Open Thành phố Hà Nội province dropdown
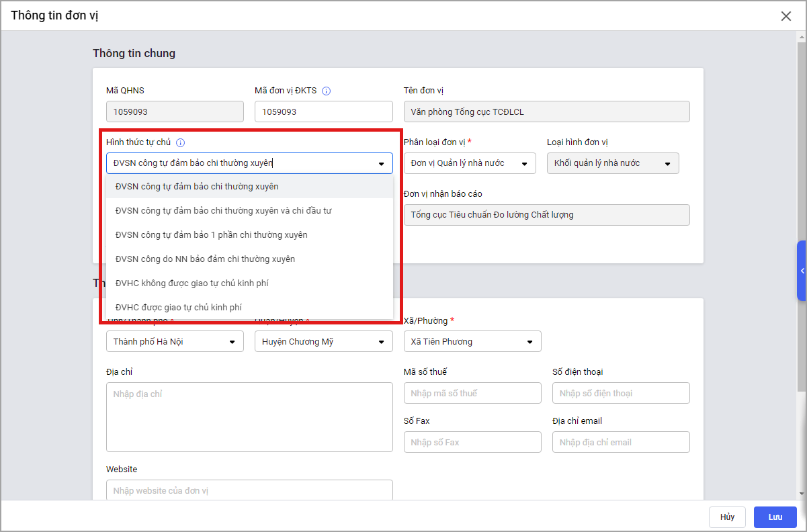Image resolution: width=807 pixels, height=532 pixels. (175, 341)
